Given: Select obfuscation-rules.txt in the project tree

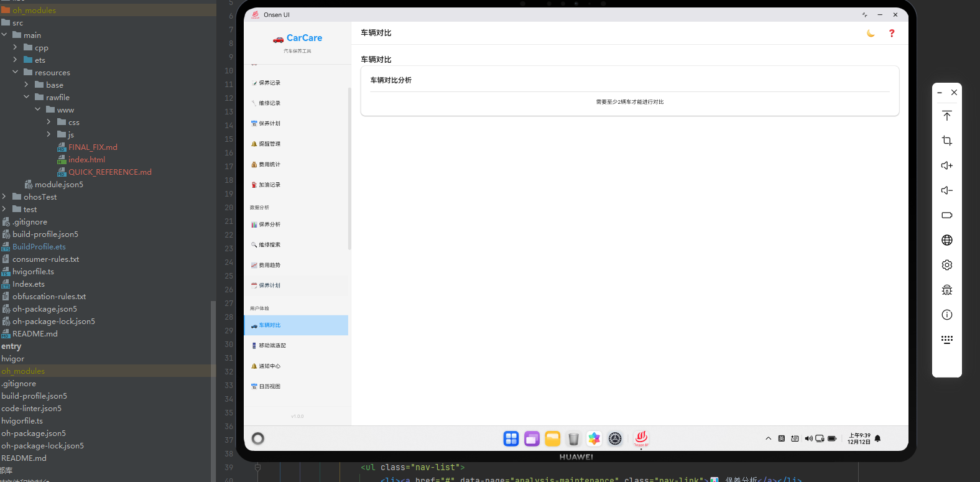Looking at the screenshot, I should click(x=49, y=297).
